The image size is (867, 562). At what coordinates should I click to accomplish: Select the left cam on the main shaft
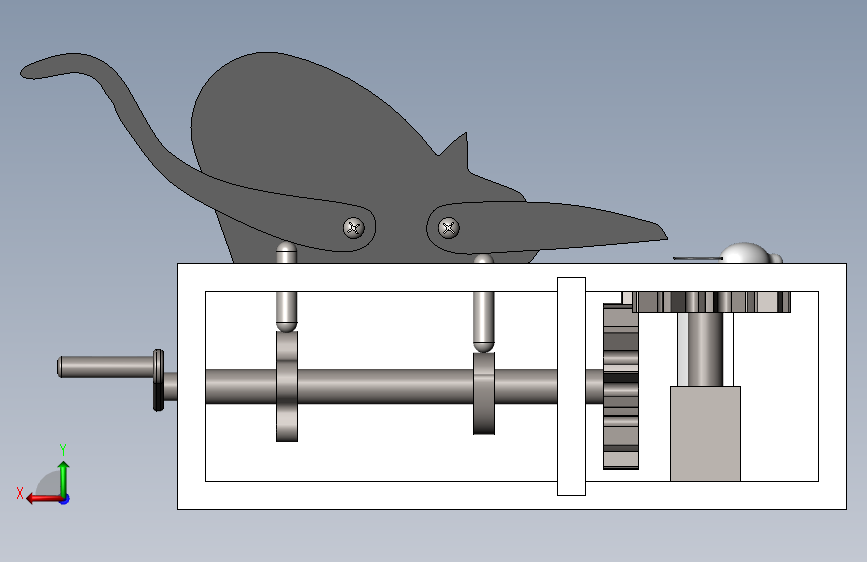point(287,386)
